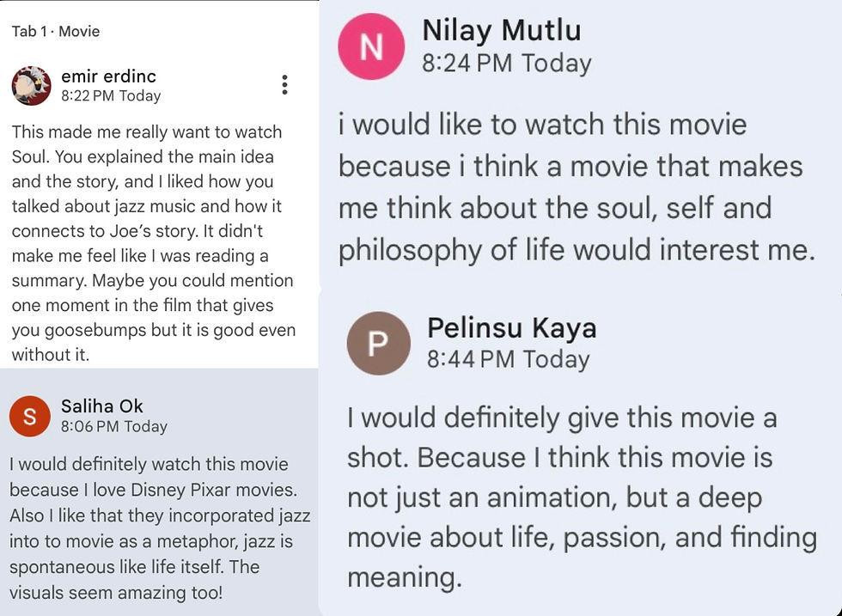The height and width of the screenshot is (616, 842).
Task: Click Saliha Ok's red S avatar
Action: (x=30, y=417)
